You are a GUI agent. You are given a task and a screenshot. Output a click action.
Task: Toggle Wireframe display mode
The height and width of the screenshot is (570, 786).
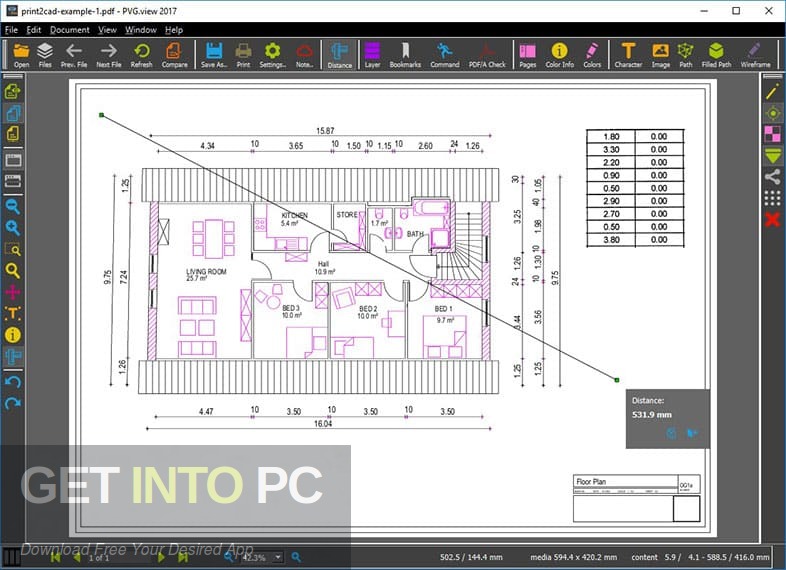coord(756,54)
